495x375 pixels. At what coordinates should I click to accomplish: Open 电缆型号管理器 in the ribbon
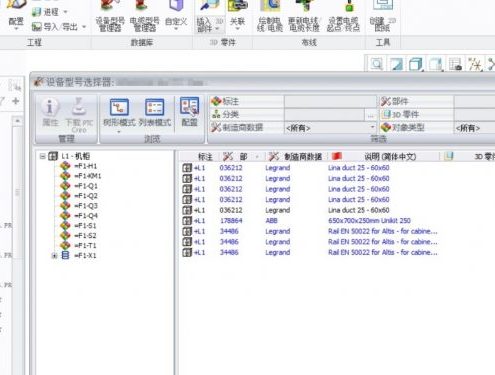pos(144,17)
